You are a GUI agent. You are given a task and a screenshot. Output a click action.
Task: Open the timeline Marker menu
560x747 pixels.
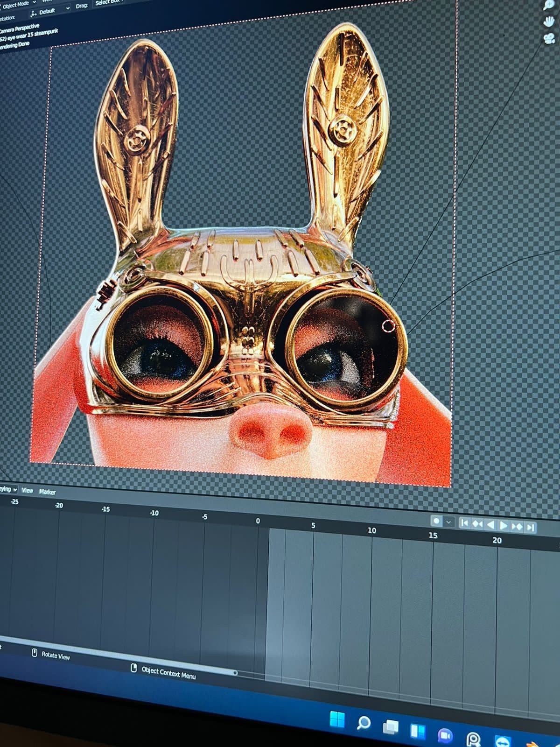[47, 492]
